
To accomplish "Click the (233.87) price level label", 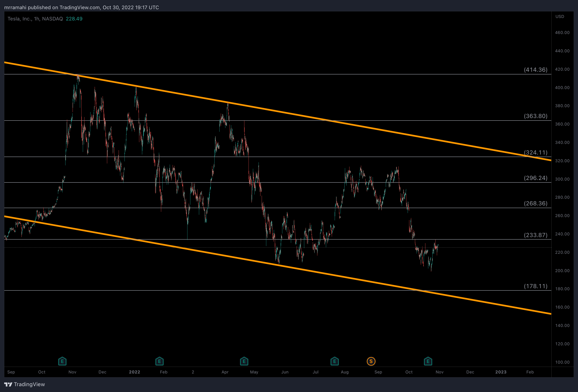I will pos(535,235).
